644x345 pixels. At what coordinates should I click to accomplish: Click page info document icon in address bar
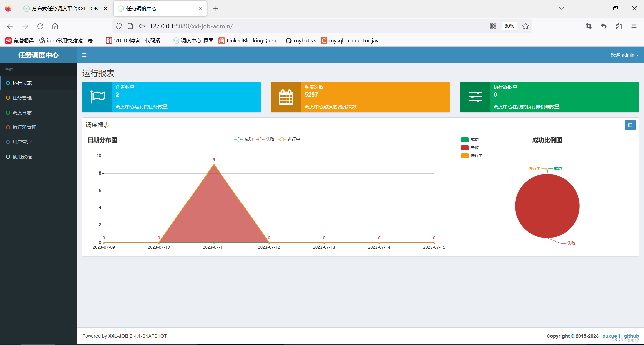(130, 26)
